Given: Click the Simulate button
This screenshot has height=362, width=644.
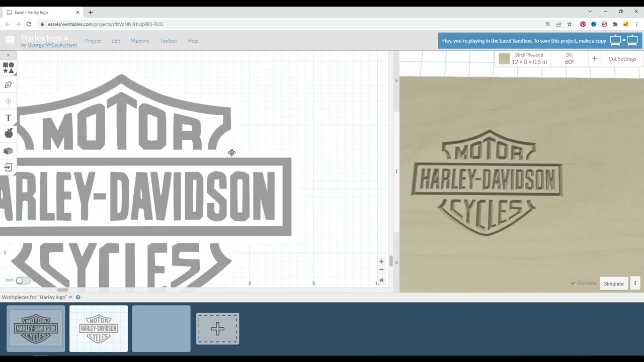Looking at the screenshot, I should (614, 284).
